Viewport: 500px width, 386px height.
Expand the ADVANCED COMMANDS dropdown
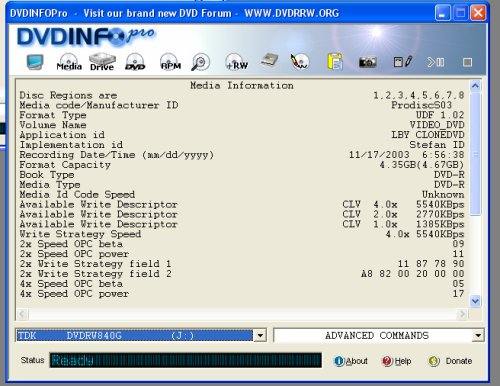[478, 335]
